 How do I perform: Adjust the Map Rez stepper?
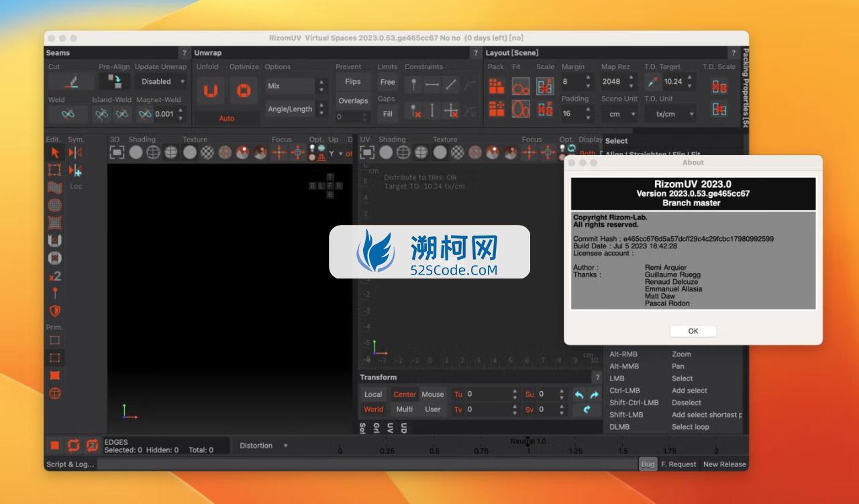coord(631,82)
